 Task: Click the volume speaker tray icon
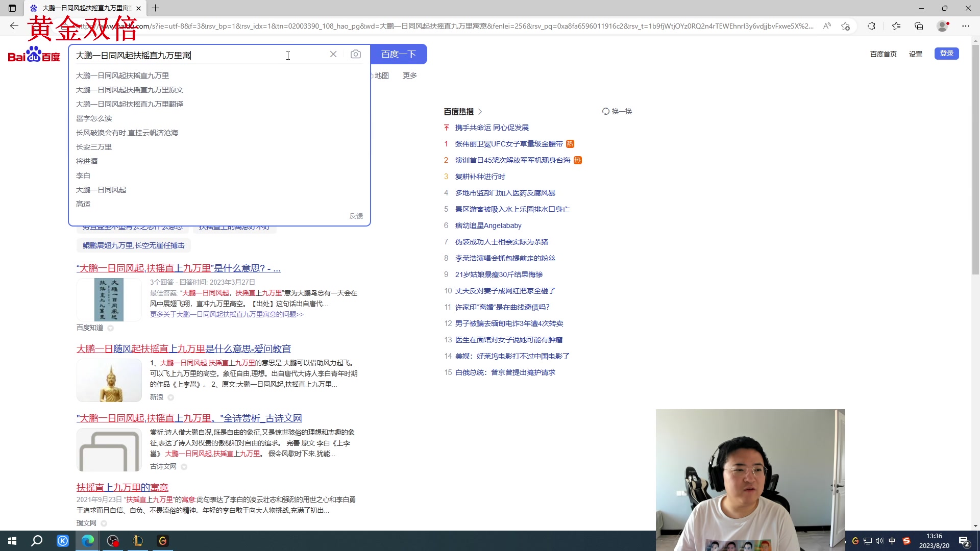pyautogui.click(x=879, y=541)
